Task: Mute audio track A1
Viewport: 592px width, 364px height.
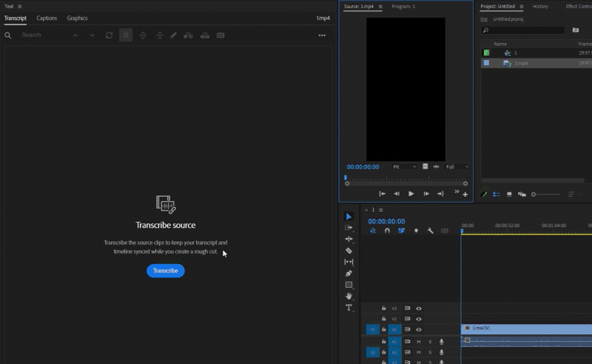Action: [419, 342]
